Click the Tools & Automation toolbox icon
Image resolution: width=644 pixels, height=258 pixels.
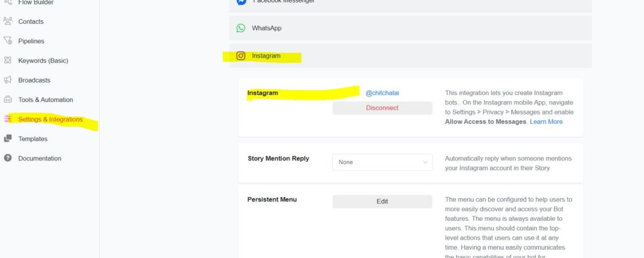8,99
